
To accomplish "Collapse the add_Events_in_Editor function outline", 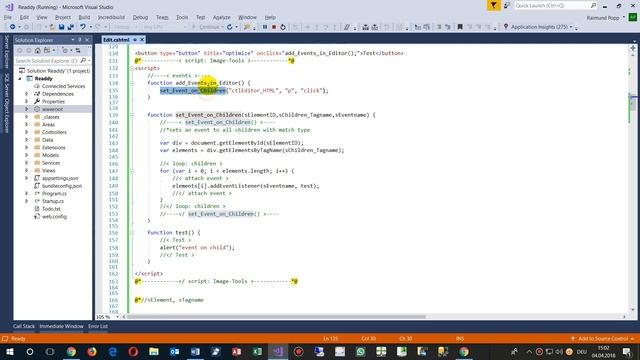I will (132, 83).
